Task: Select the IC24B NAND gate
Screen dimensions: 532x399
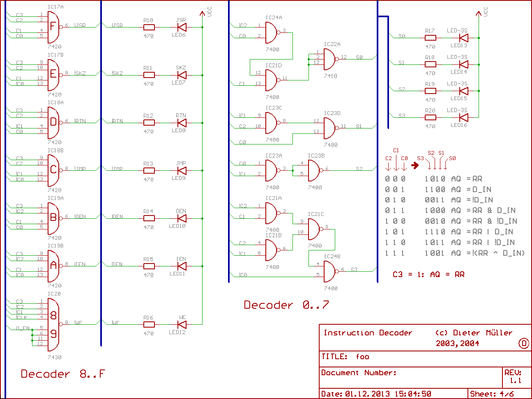Action: (x=329, y=272)
